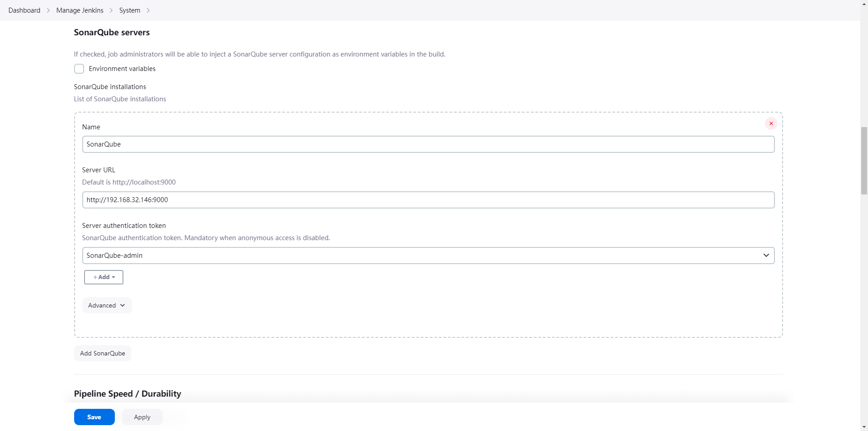This screenshot has width=868, height=431.
Task: Click the Advanced button chevron icon
Action: (x=123, y=305)
